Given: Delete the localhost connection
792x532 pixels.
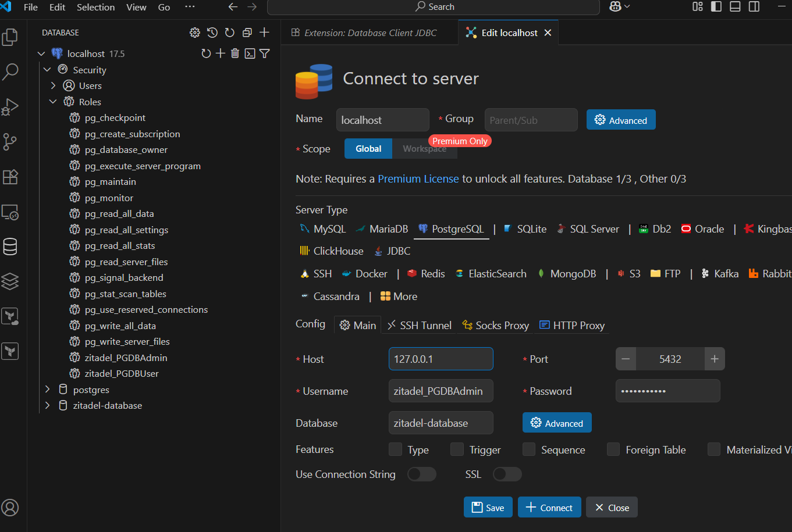Looking at the screenshot, I should point(235,53).
